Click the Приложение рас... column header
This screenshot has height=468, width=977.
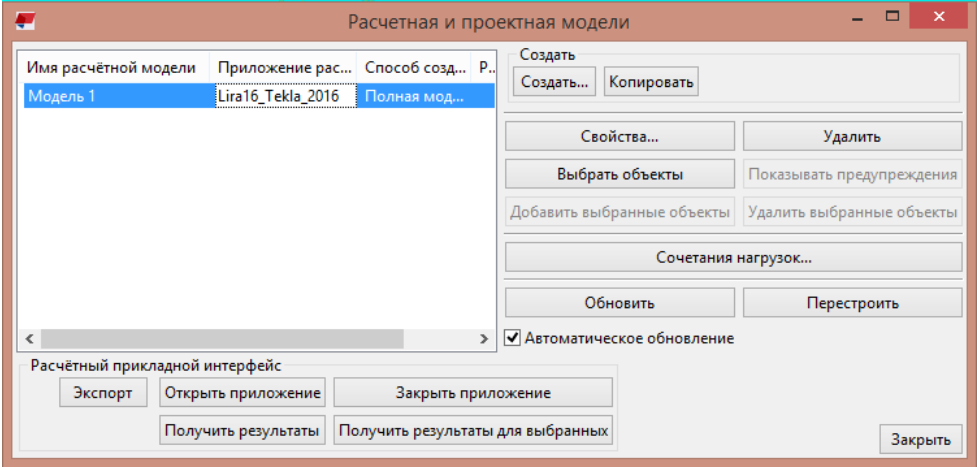tap(284, 68)
